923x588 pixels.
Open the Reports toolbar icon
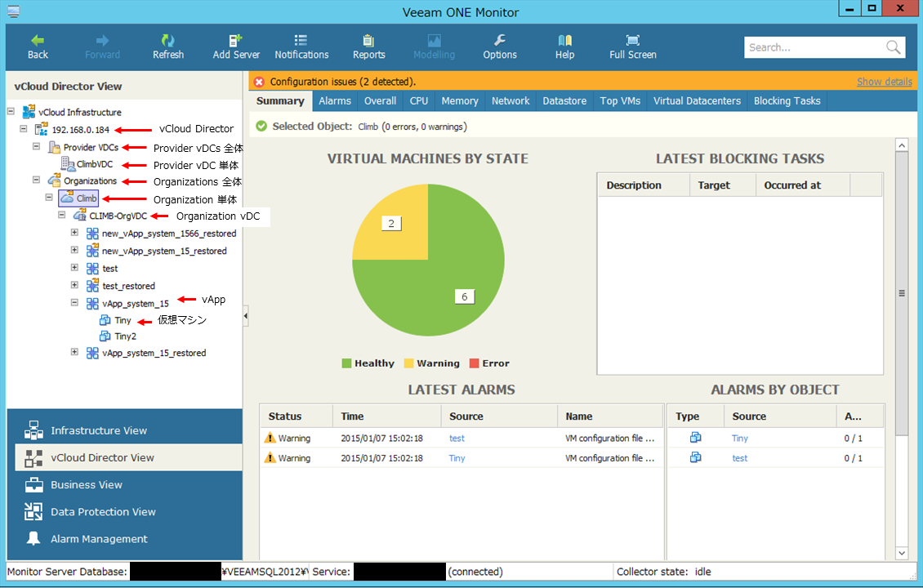(x=368, y=40)
